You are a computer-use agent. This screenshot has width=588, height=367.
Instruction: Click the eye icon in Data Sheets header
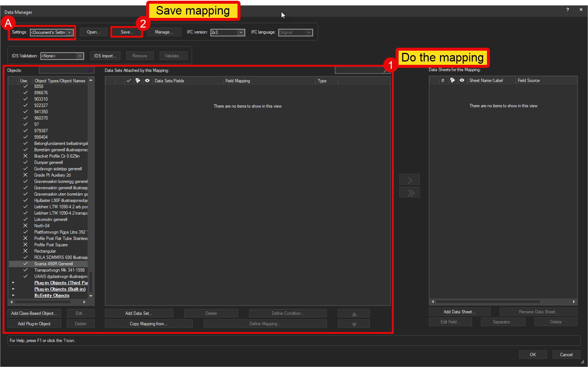(462, 80)
